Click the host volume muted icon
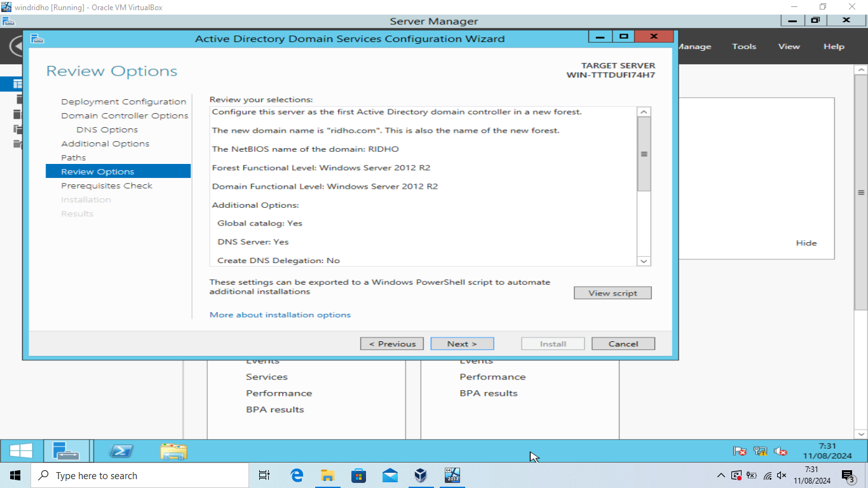 point(782,475)
